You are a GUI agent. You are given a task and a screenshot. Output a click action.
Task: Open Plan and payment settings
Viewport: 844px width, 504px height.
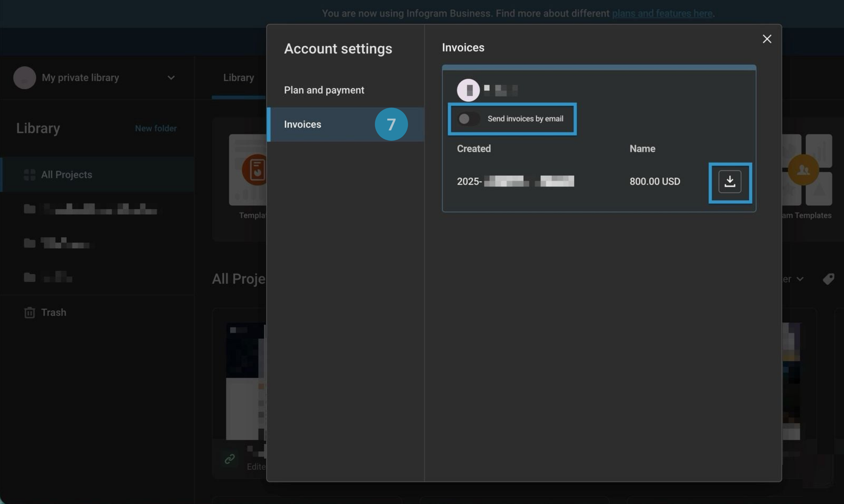[x=324, y=90]
